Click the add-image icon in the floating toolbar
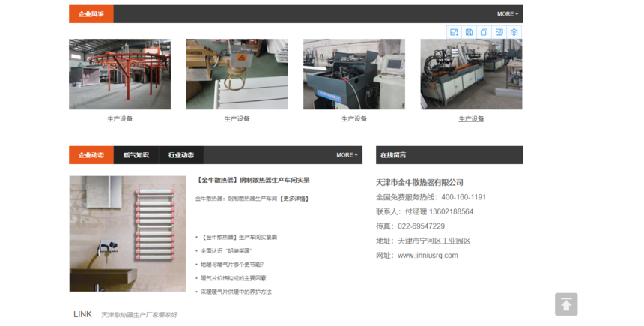This screenshot has height=326, width=644. click(x=454, y=32)
